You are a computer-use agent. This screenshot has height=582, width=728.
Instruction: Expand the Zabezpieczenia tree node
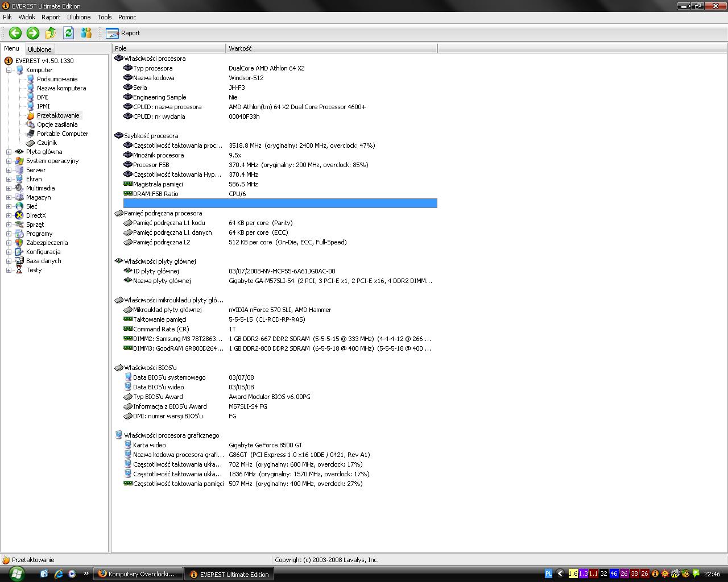pyautogui.click(x=9, y=243)
